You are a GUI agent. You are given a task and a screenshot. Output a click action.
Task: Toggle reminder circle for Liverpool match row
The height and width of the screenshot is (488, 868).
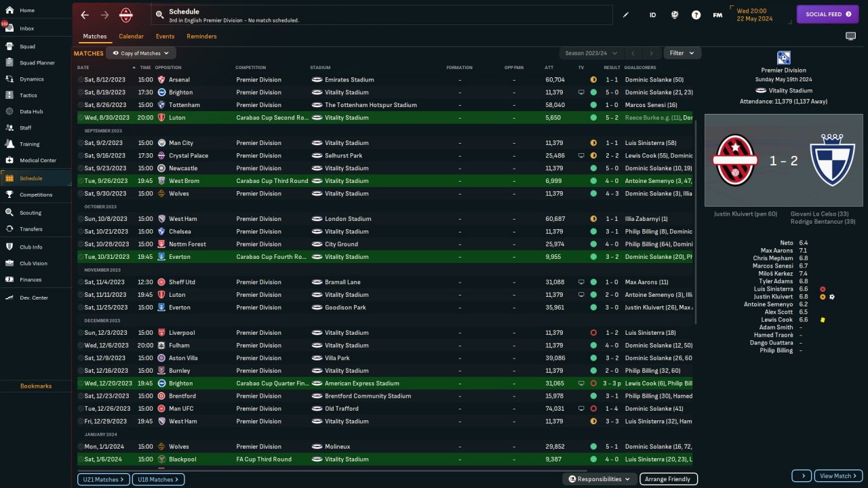click(x=81, y=333)
